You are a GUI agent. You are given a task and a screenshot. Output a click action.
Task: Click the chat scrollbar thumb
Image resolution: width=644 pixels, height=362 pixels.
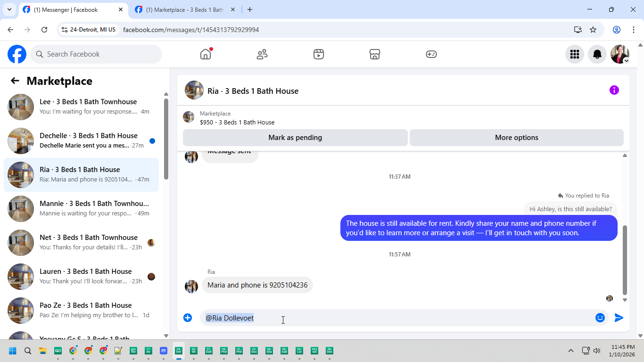click(625, 260)
